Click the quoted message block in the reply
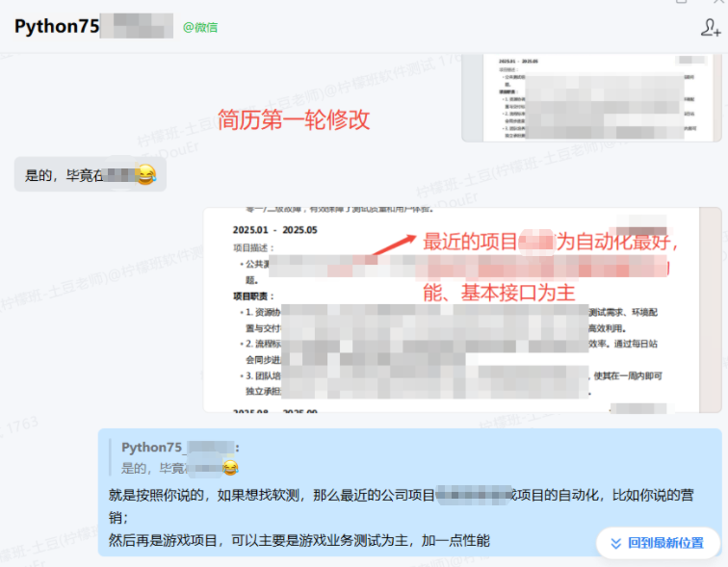Viewport: 728px width, 567px height. pos(180,458)
